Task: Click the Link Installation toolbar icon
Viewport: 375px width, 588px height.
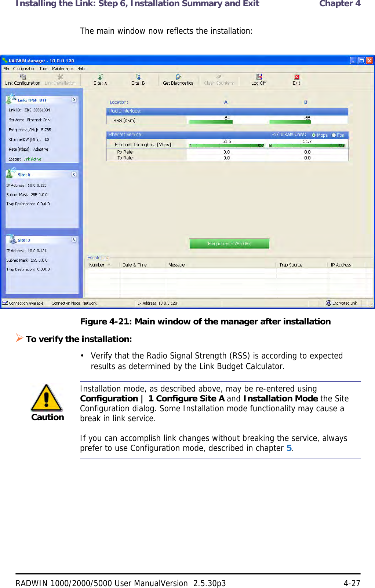Action: click(x=60, y=77)
